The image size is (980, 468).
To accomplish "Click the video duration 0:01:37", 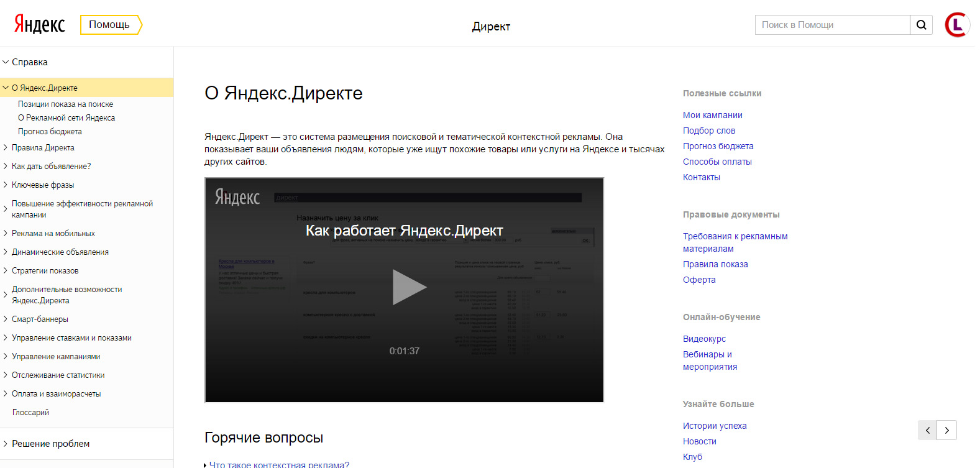I will (x=405, y=351).
